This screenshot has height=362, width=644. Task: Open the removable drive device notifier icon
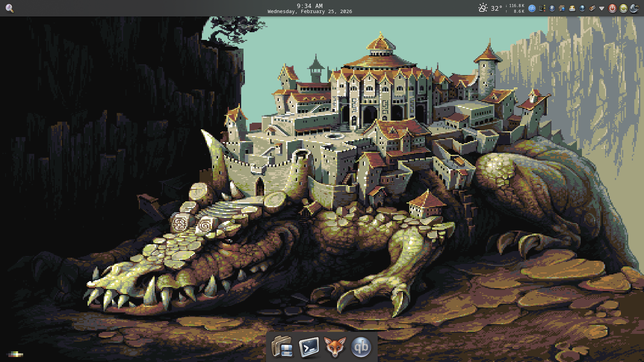click(572, 8)
